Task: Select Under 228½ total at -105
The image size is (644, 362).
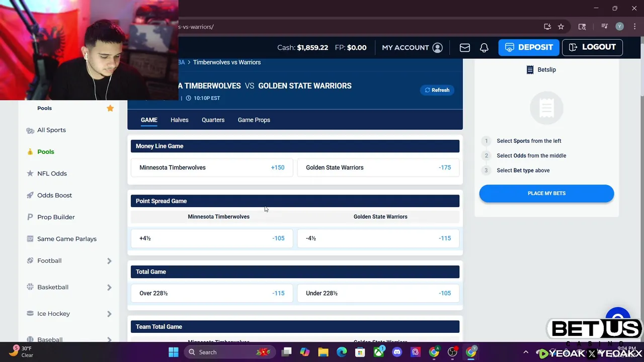Action: pos(378,293)
